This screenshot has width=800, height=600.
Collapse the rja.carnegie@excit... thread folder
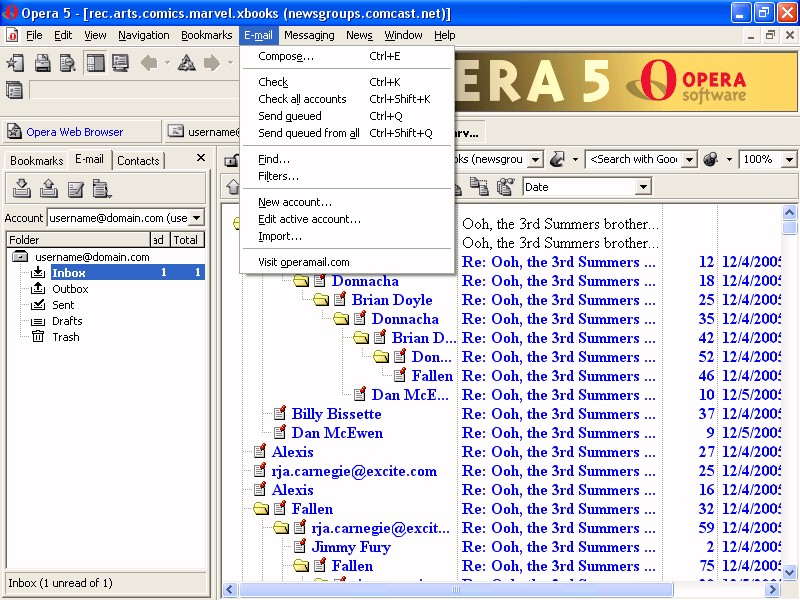281,528
